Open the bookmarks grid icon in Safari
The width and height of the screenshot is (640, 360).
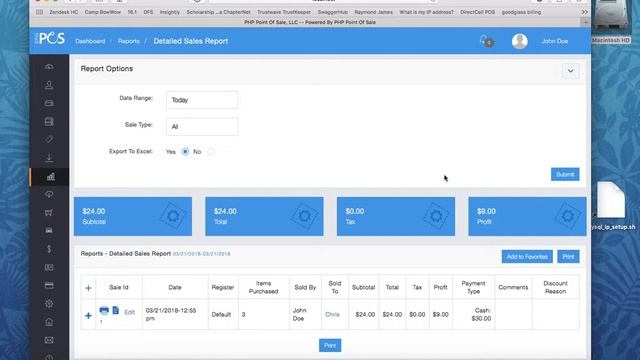tap(40, 12)
